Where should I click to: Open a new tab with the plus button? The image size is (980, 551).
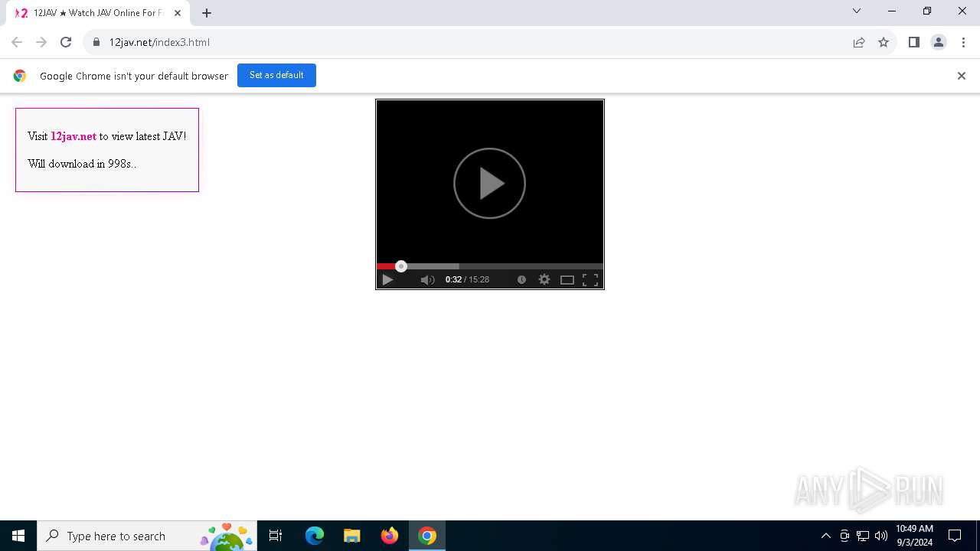207,13
